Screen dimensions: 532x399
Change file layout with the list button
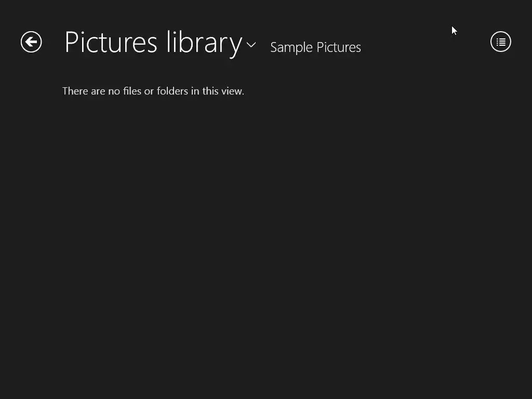click(501, 42)
